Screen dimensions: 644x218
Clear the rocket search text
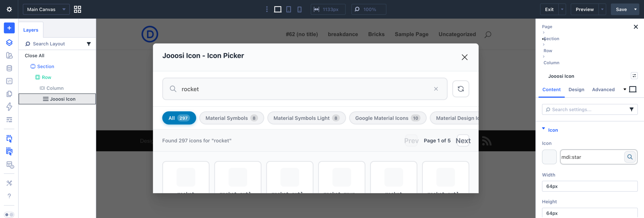(436, 89)
